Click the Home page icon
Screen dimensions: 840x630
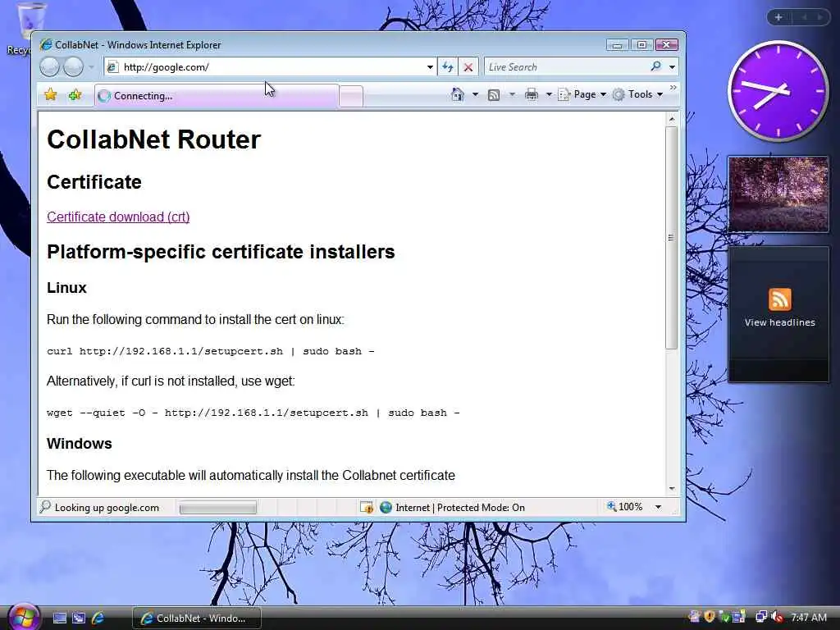pos(457,94)
